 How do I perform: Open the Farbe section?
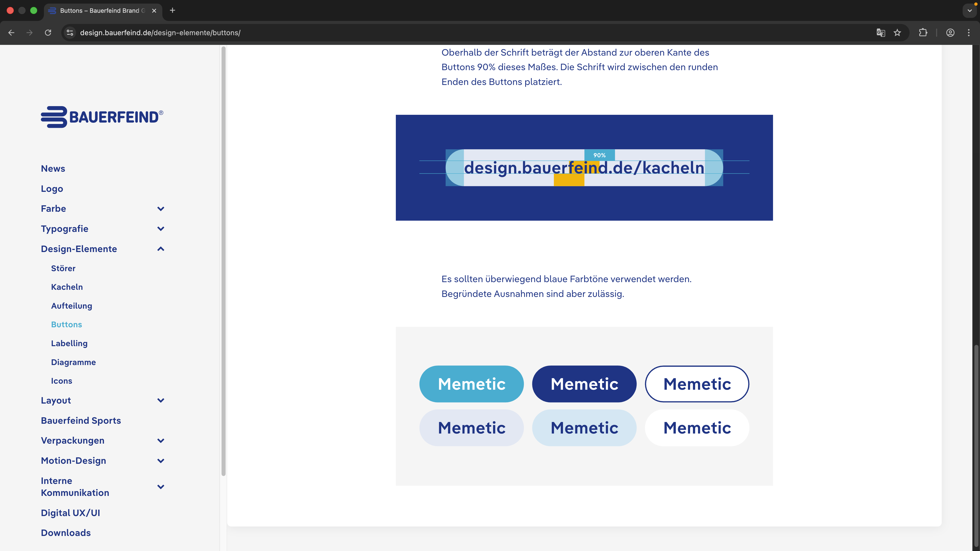(54, 209)
